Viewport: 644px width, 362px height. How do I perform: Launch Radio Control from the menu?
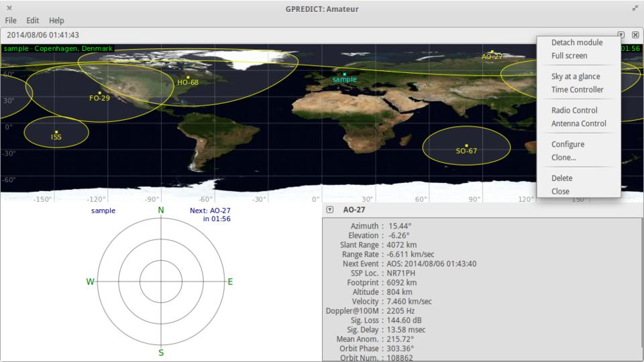click(x=574, y=110)
